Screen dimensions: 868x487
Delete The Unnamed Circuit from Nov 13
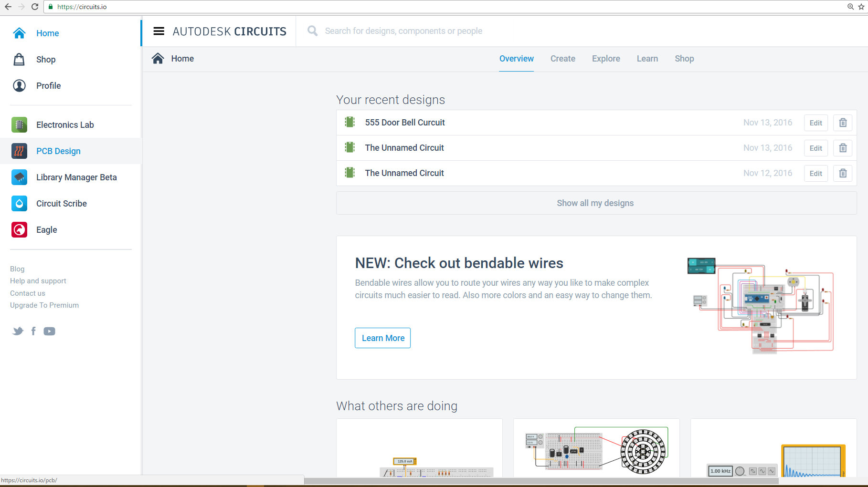click(x=843, y=148)
